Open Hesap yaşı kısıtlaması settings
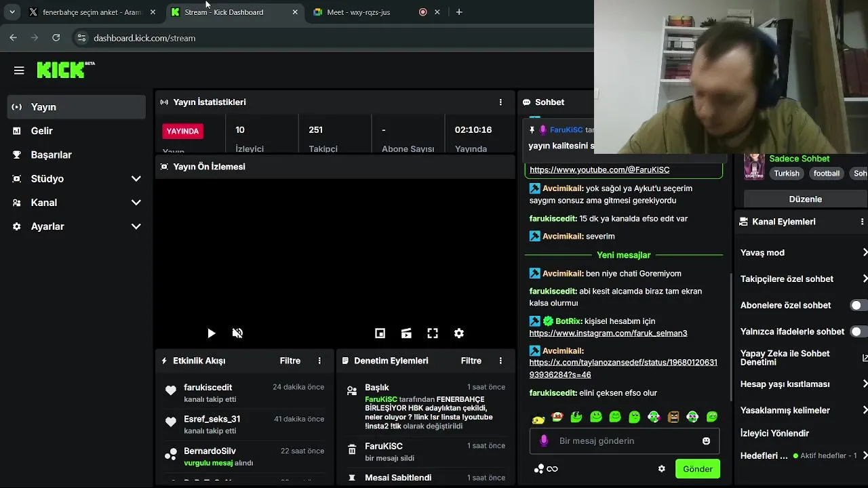Screen dimensions: 868x488 tap(802, 384)
